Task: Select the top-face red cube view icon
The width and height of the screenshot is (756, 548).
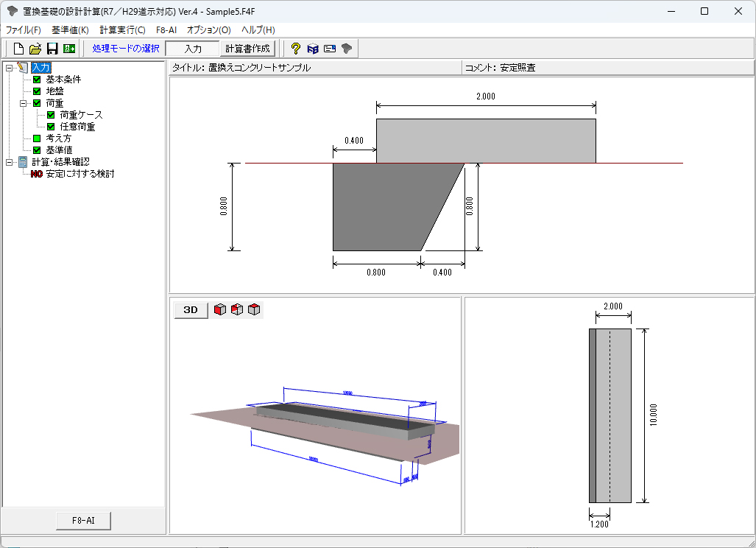Action: [254, 309]
